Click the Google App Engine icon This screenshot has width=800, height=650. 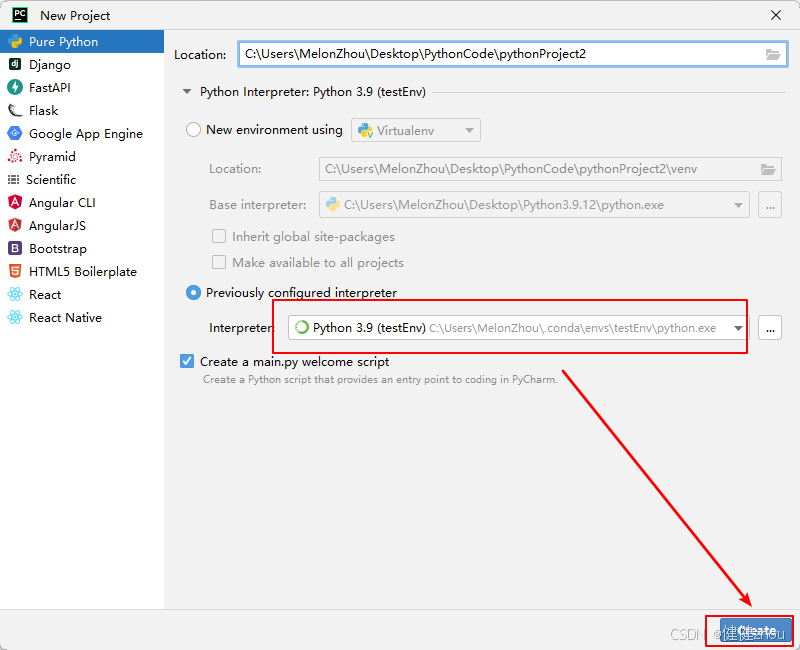point(15,133)
